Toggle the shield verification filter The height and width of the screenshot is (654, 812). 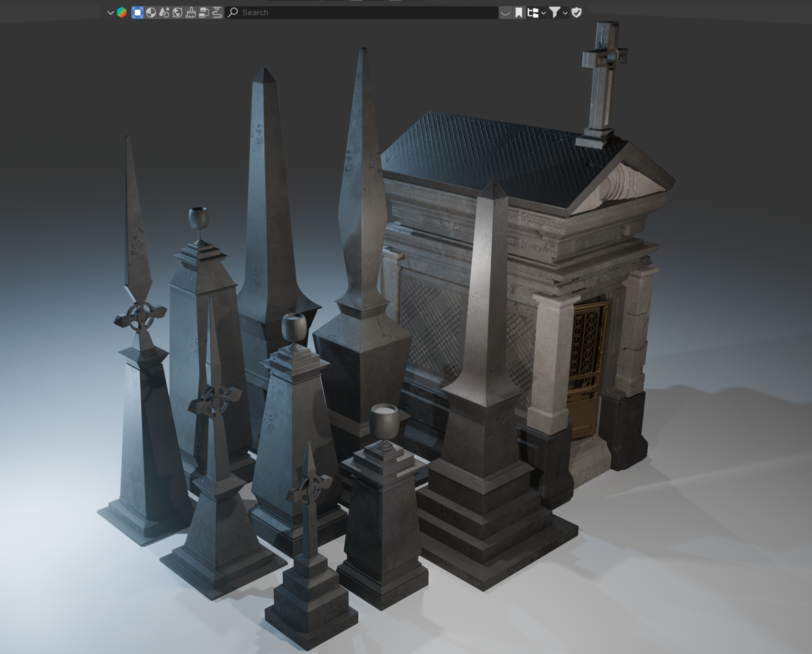[x=577, y=13]
